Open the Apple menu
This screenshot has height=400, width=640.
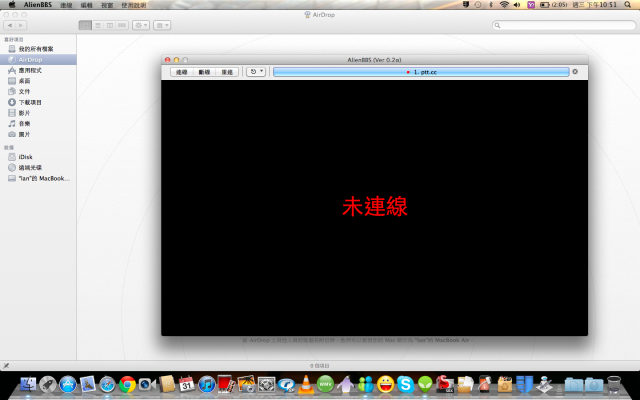12,5
